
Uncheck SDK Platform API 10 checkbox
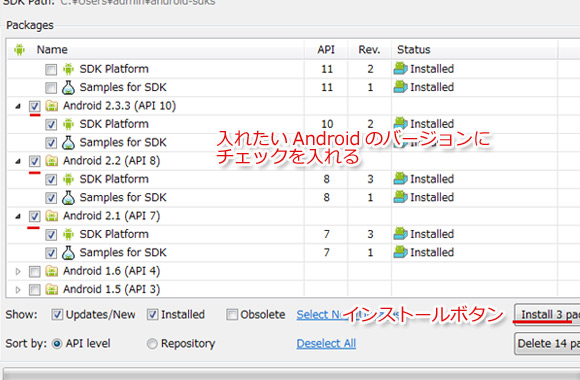click(x=51, y=125)
